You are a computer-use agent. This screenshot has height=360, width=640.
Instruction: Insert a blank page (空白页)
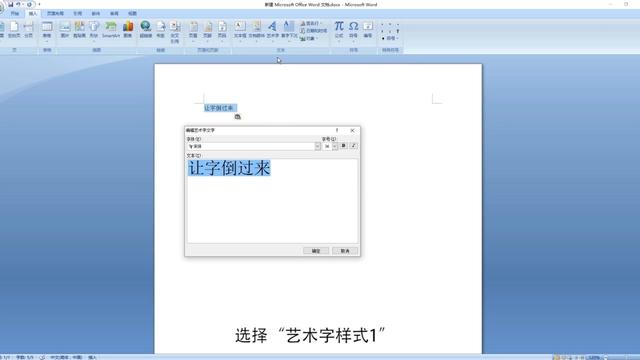click(x=14, y=30)
